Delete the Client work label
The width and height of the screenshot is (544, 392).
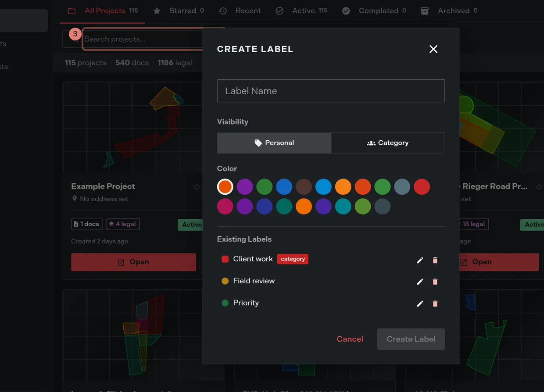(435, 260)
